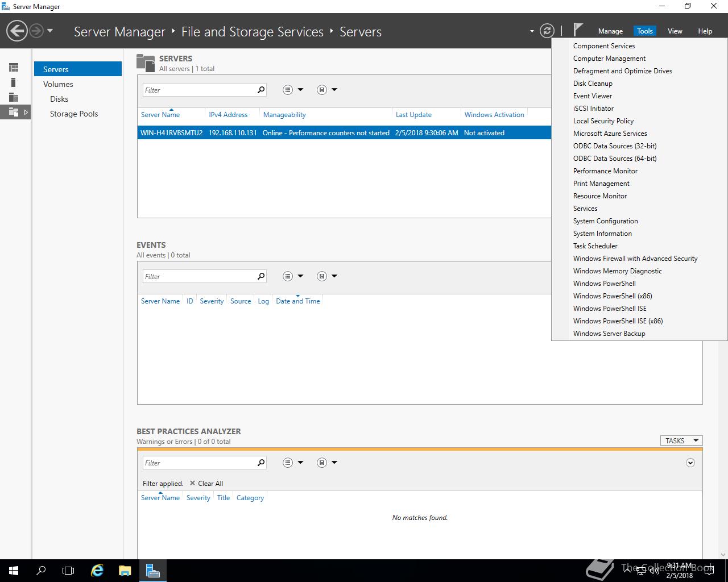Viewport: 728px width, 582px height.
Task: Sort events by the Severity column
Action: [212, 301]
